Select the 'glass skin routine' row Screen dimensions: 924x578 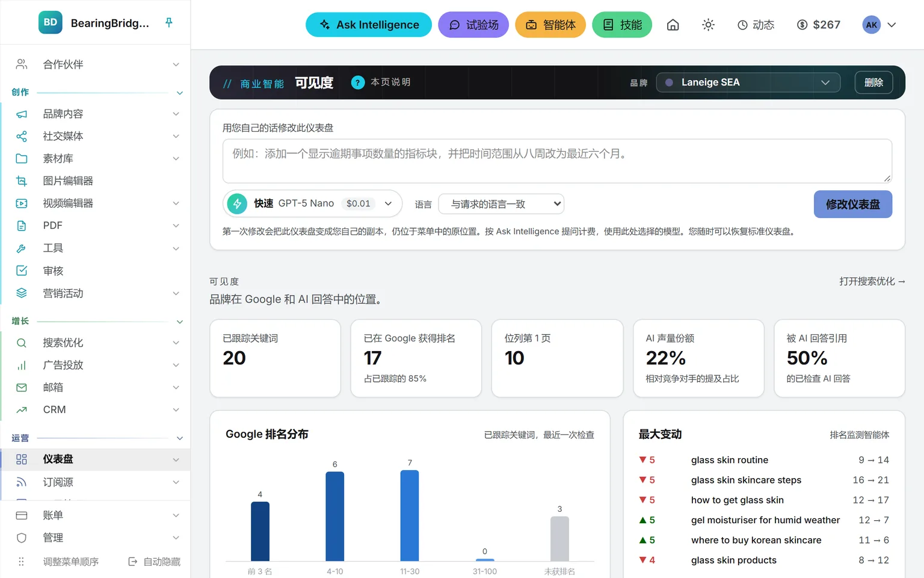pos(764,460)
